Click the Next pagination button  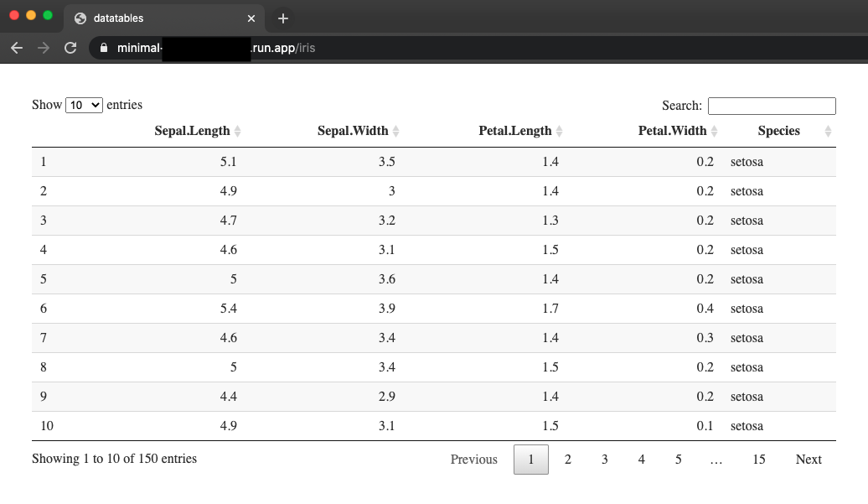809,460
